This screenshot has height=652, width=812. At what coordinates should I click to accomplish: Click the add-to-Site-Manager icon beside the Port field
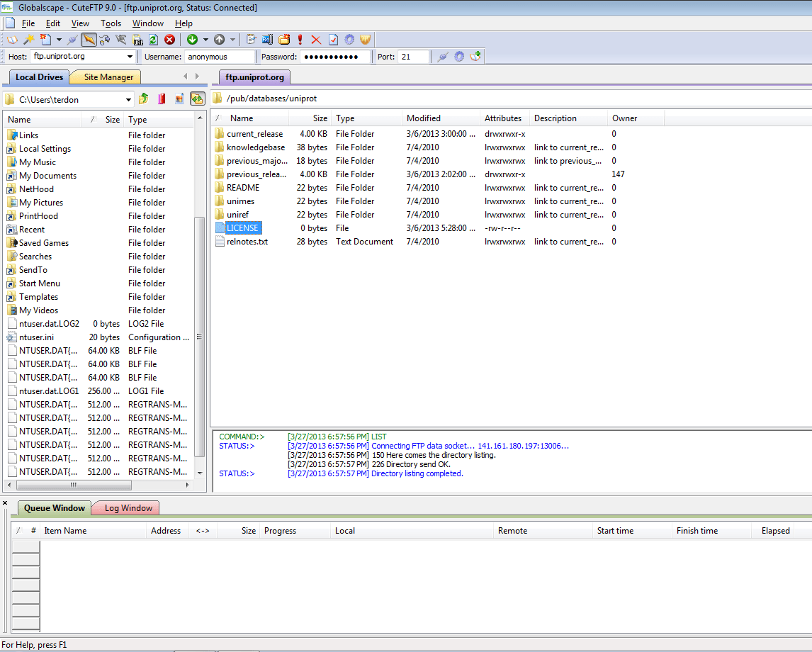[475, 57]
